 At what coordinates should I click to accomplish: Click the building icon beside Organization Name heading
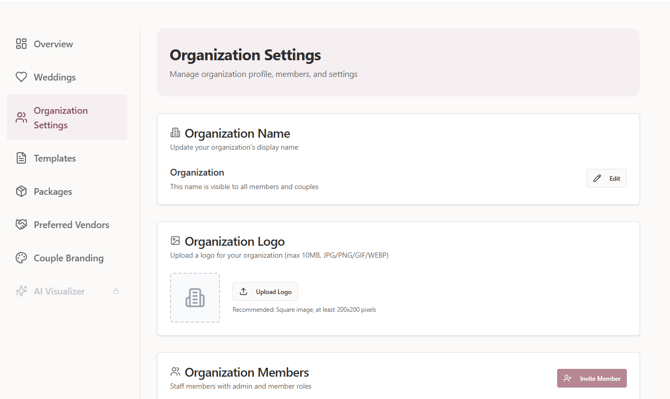click(175, 133)
